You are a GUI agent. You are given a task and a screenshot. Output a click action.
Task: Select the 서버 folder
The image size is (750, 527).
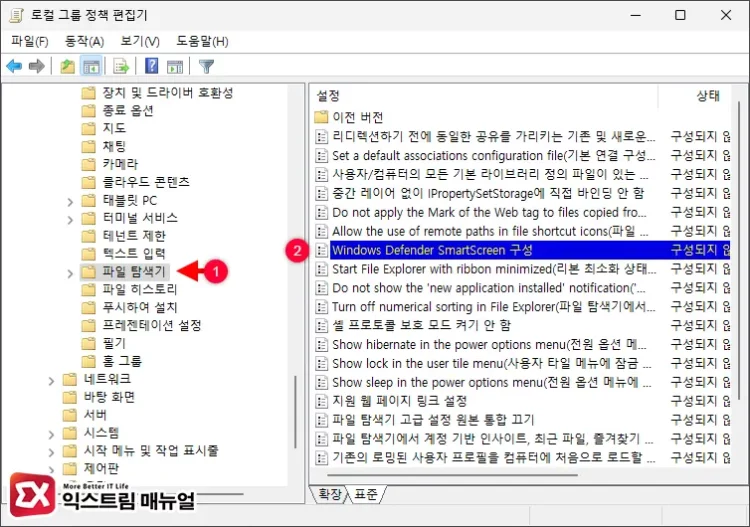point(95,415)
